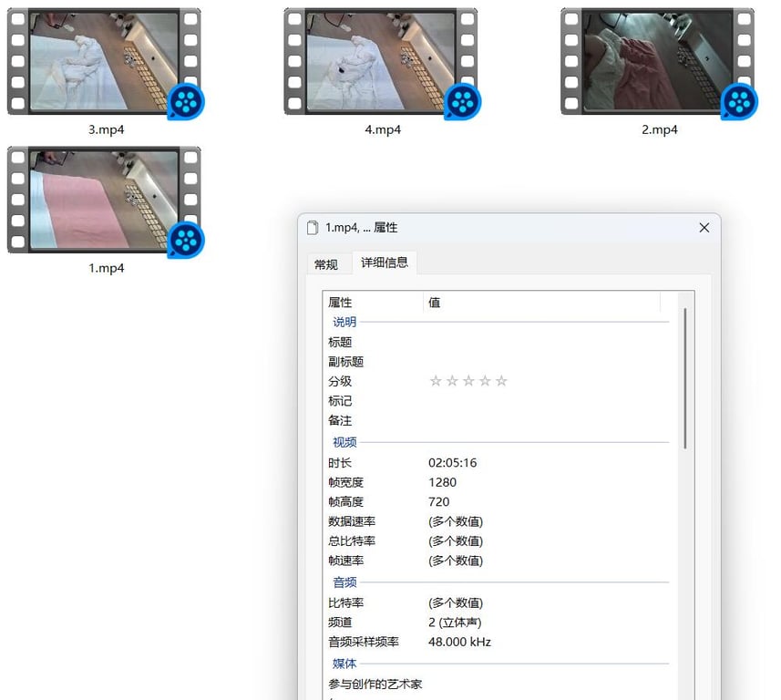Set rating to two stars in 分级
781x700 pixels.
point(452,381)
